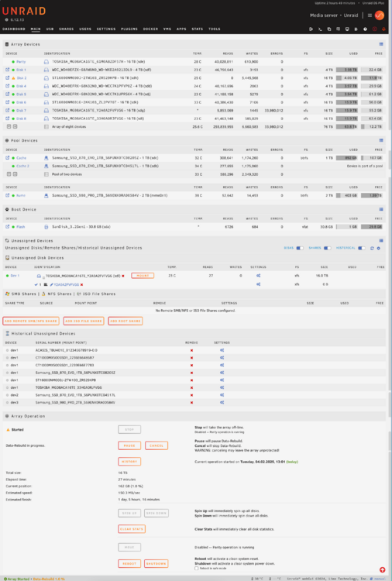Open the Shares tab
This screenshot has height=581, width=392.
point(67,29)
